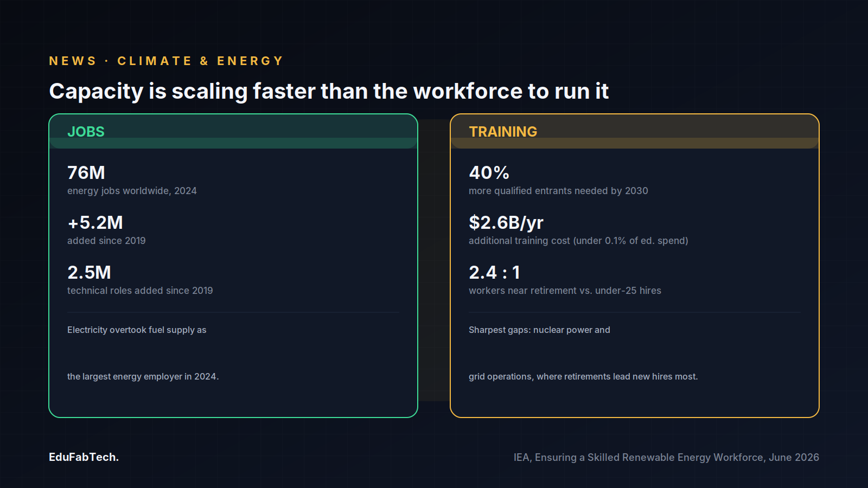Click 'more qualified entrants needed by 2030' caption
Screen dimensions: 868x488
[x=558, y=191]
